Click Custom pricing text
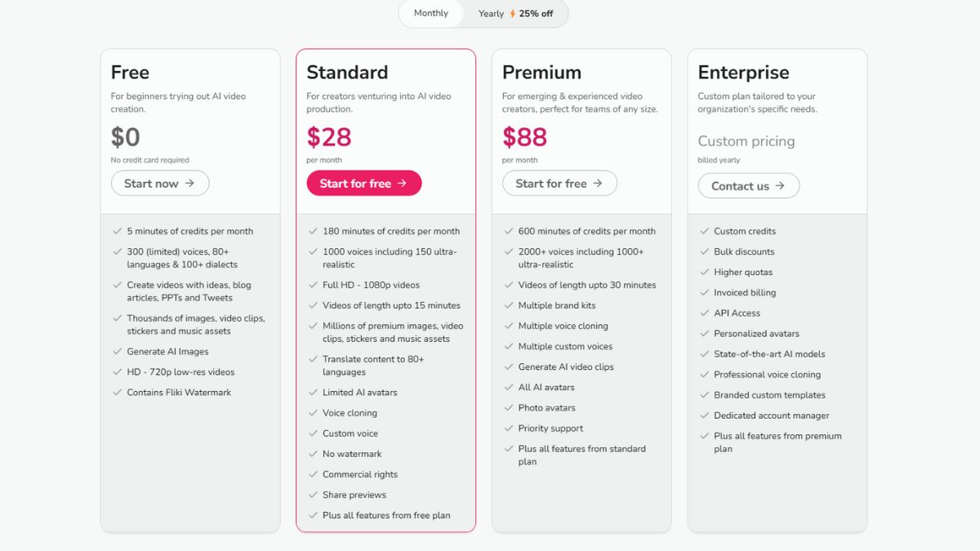Screen dimensions: 980x551 click(x=746, y=141)
